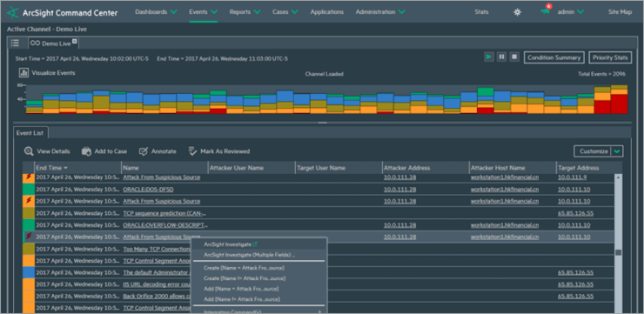Click the tall red bar ending the histogram
644x314 pixels.
pyautogui.click(x=619, y=104)
